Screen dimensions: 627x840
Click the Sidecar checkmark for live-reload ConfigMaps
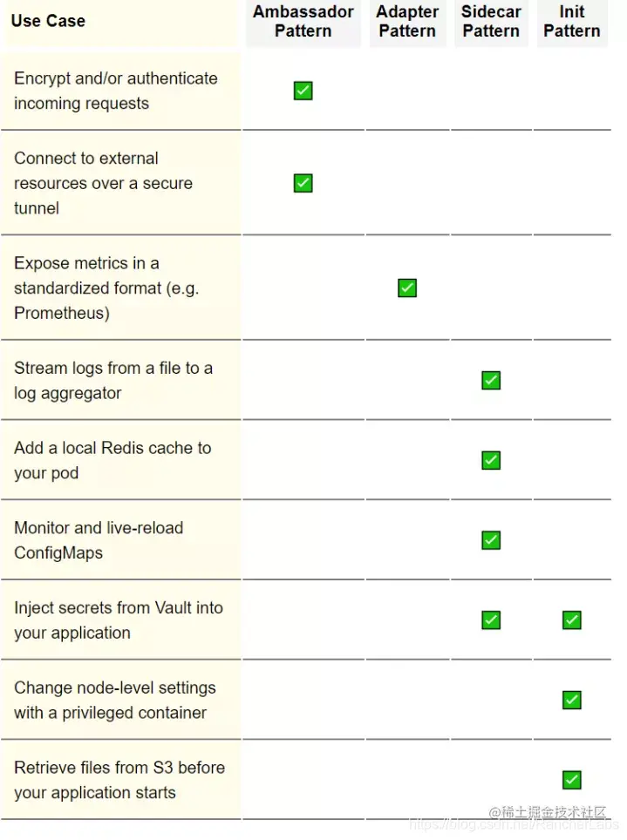click(491, 540)
